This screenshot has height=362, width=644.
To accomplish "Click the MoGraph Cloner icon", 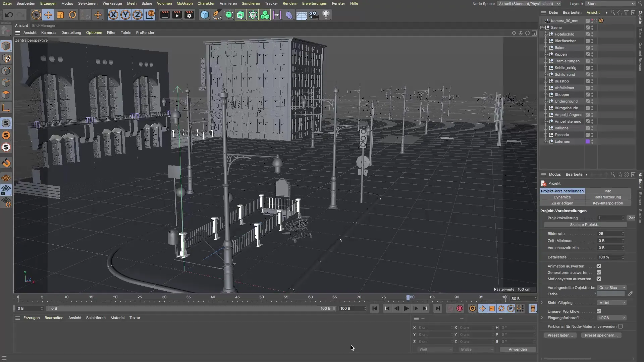I will coord(265,15).
